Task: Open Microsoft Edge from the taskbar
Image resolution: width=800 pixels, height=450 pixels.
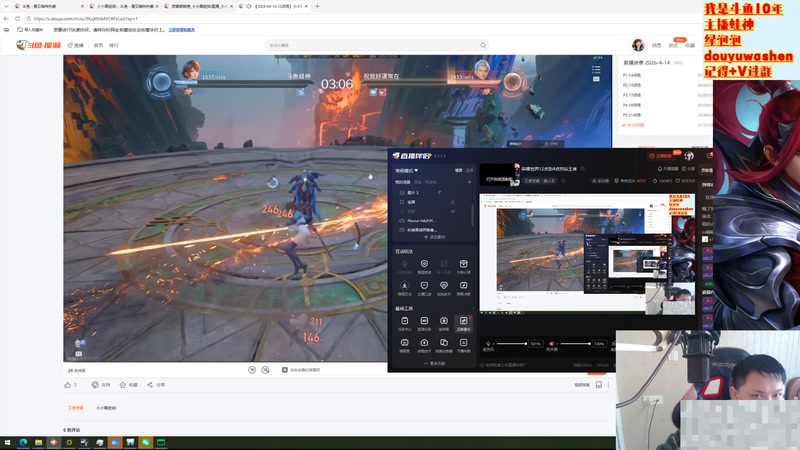Action: [23, 442]
